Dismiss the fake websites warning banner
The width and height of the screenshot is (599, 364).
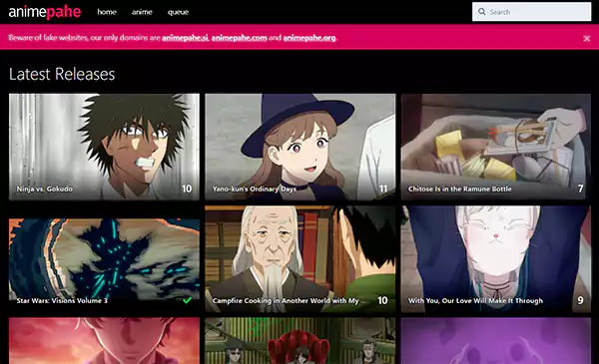tap(587, 38)
